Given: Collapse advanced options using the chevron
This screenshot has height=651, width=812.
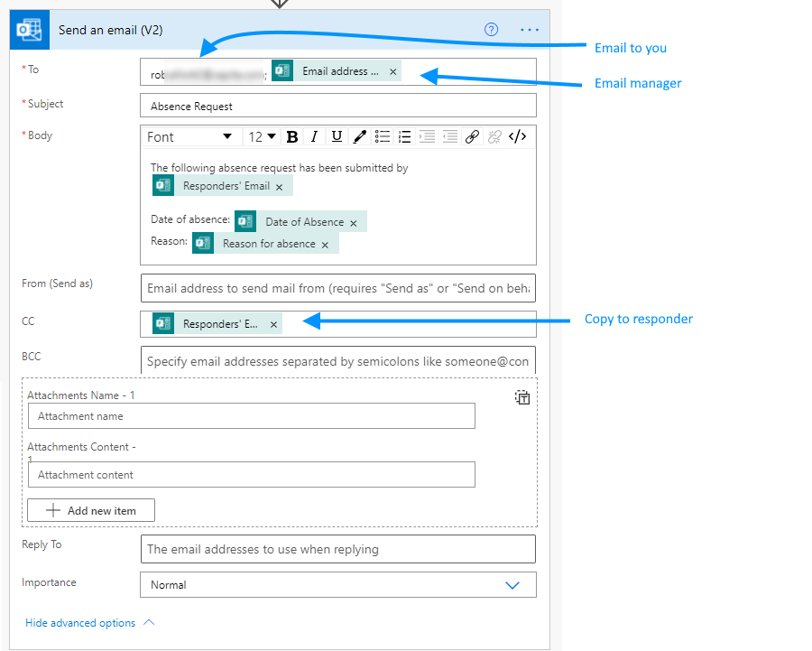Looking at the screenshot, I should (x=149, y=622).
